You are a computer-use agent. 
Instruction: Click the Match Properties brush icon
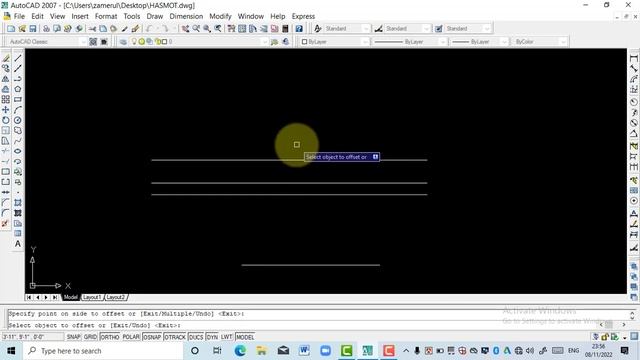[125, 29]
